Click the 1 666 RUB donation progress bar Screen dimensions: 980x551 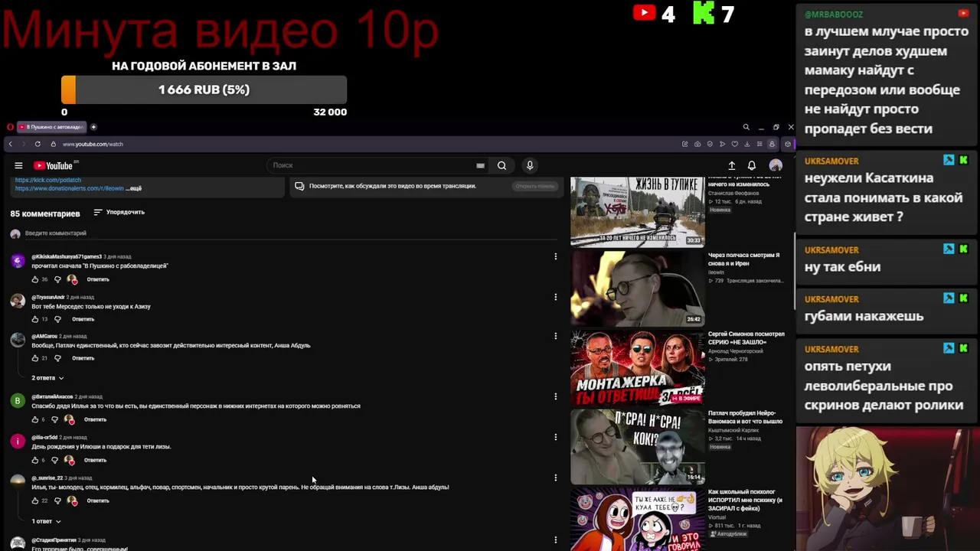point(204,90)
